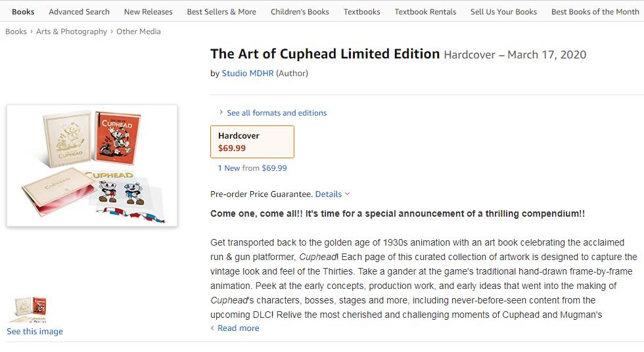This screenshot has height=352, width=644.
Task: Click See this image link
Action: [x=35, y=332]
